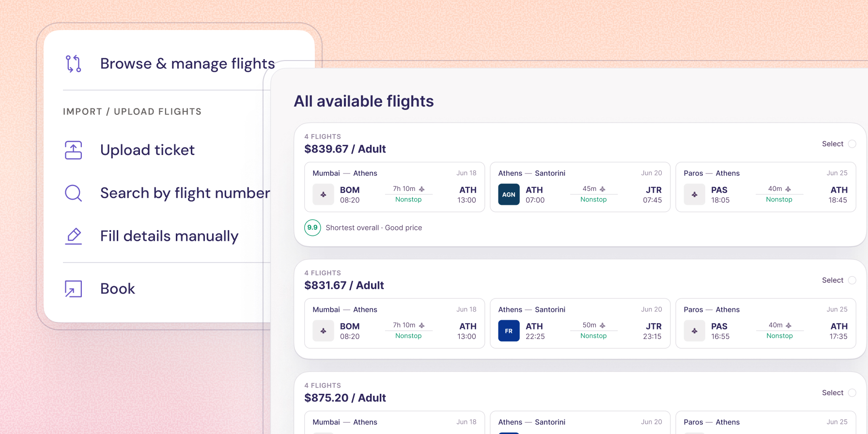The image size is (868, 434).
Task: Click the 9.9 score badge
Action: coord(312,228)
